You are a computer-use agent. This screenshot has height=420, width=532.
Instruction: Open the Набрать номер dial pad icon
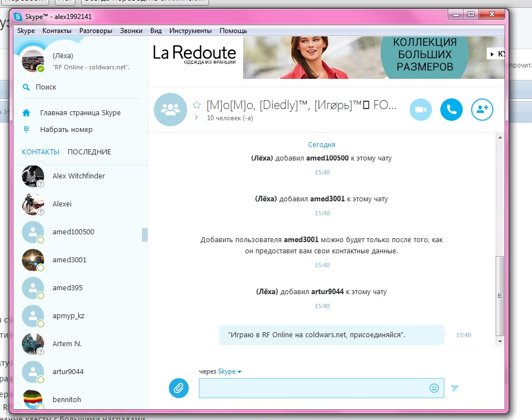[x=26, y=129]
